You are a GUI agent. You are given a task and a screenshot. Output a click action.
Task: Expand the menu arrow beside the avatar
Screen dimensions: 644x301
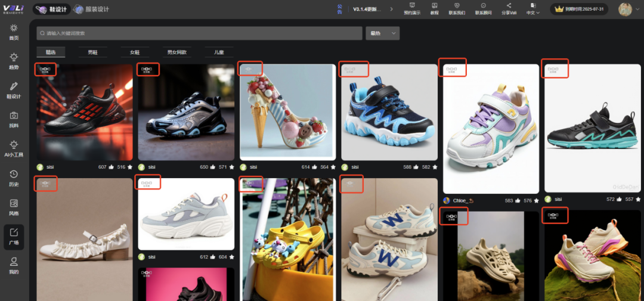click(637, 10)
